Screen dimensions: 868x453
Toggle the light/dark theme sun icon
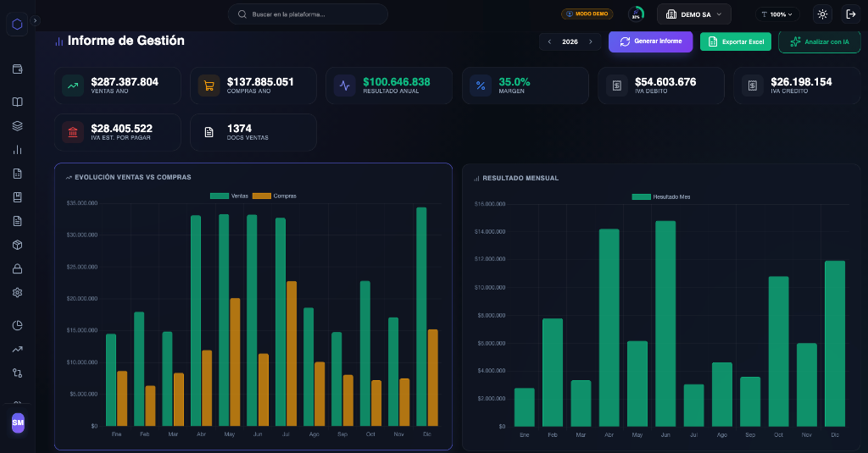[822, 14]
